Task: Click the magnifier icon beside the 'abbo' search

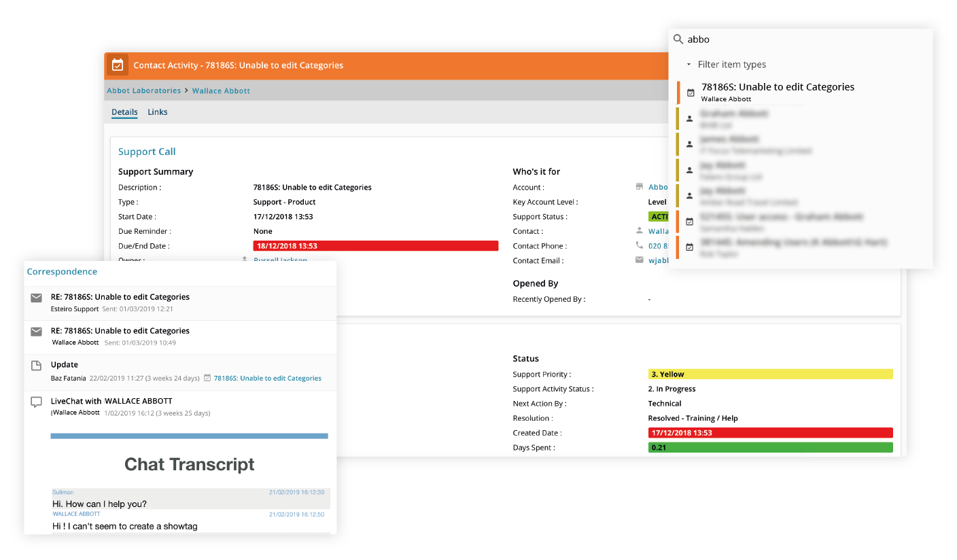Action: pos(678,39)
